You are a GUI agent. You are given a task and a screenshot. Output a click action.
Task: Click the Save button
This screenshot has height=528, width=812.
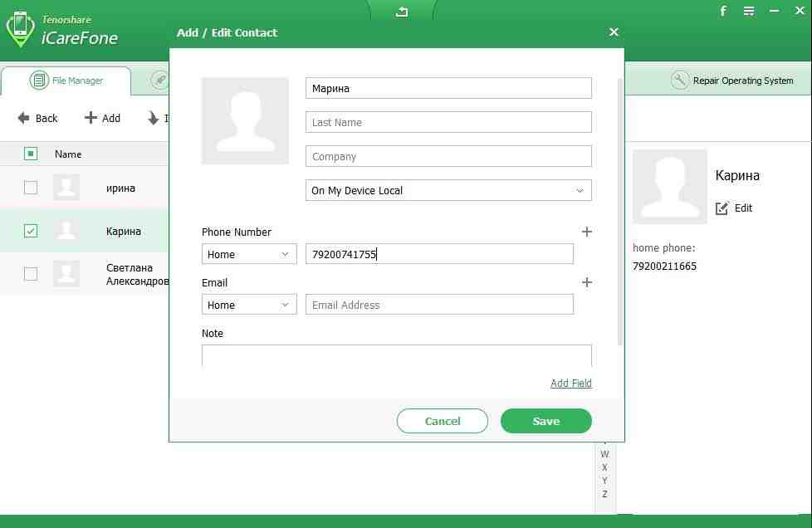545,421
